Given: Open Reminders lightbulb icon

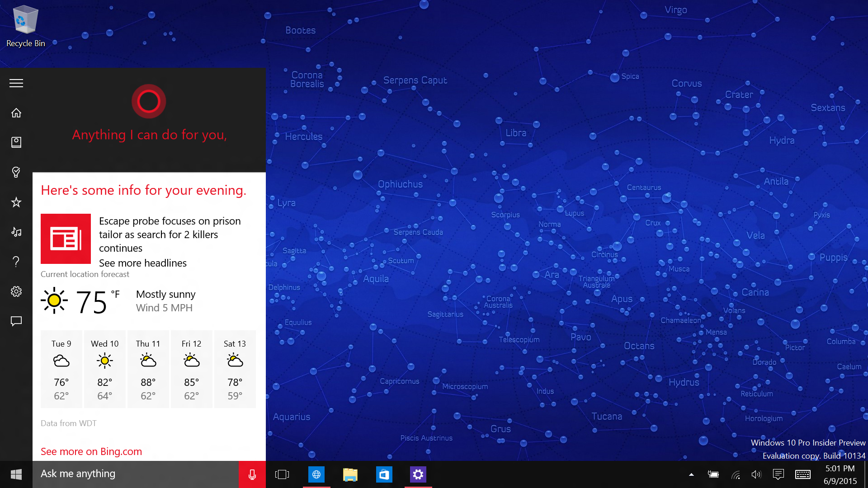Looking at the screenshot, I should [x=16, y=172].
